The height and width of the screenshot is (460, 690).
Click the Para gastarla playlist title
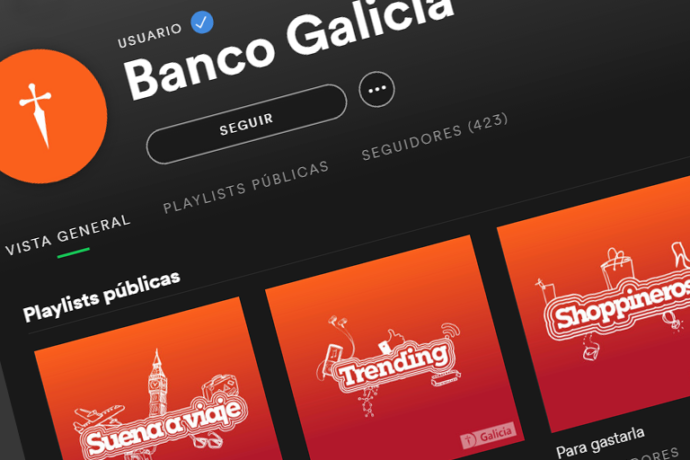pyautogui.click(x=600, y=442)
